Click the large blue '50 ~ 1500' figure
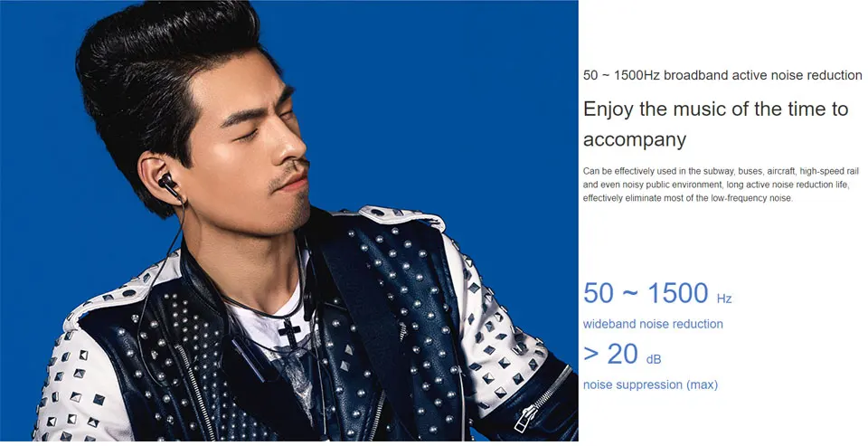Screen dimensions: 868x446 click(x=646, y=293)
